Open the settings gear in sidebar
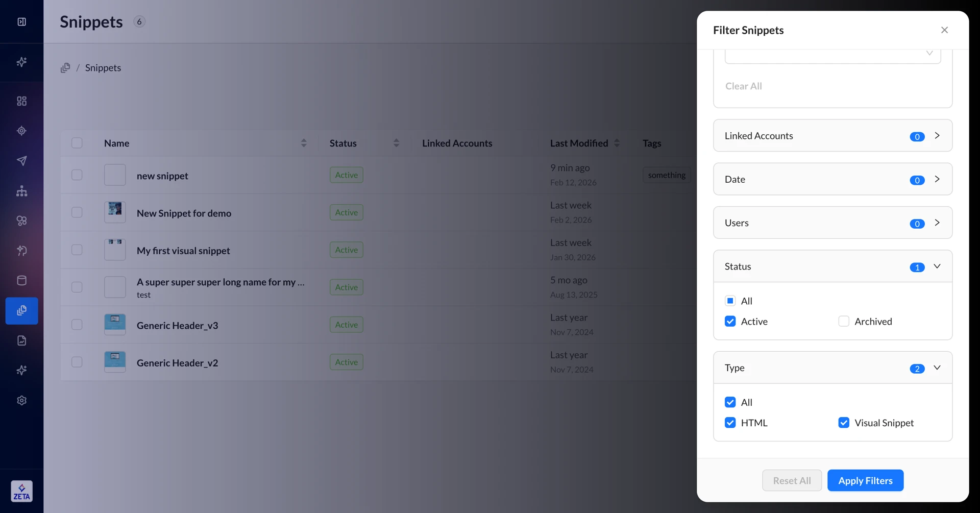Viewport: 980px width, 513px height. tap(21, 400)
